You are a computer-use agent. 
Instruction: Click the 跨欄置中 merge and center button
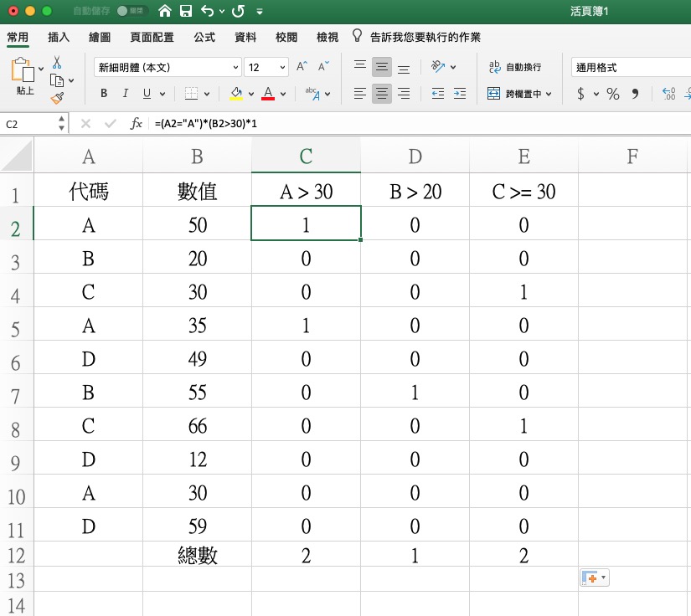(x=520, y=94)
